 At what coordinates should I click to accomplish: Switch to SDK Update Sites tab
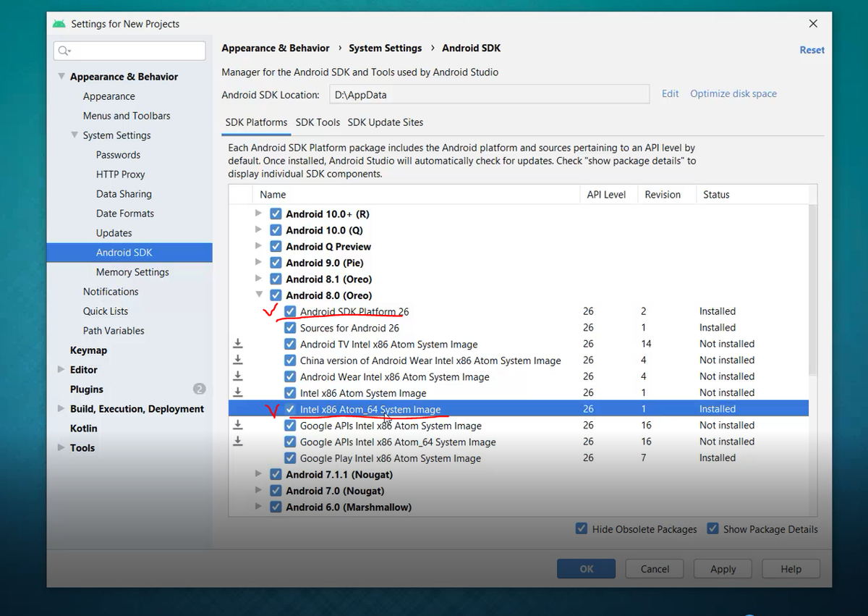[386, 122]
